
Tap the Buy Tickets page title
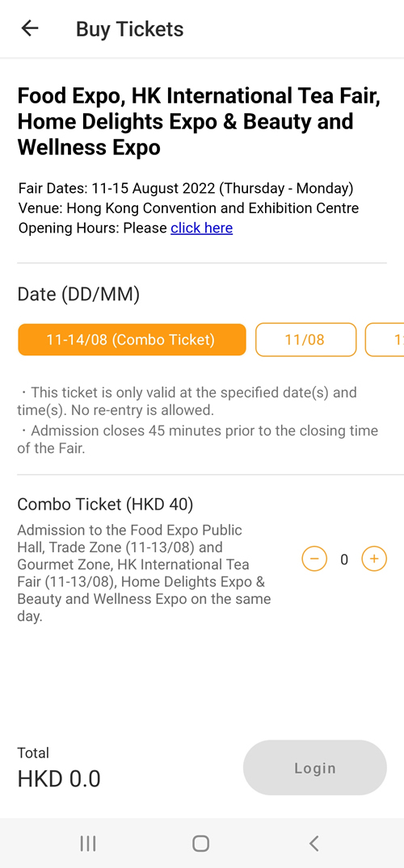tap(129, 29)
